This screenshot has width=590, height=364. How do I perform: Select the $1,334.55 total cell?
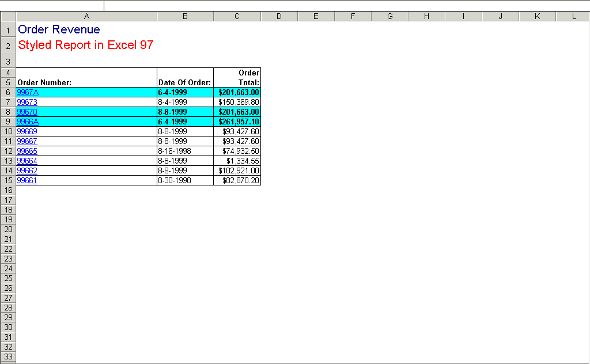[237, 161]
